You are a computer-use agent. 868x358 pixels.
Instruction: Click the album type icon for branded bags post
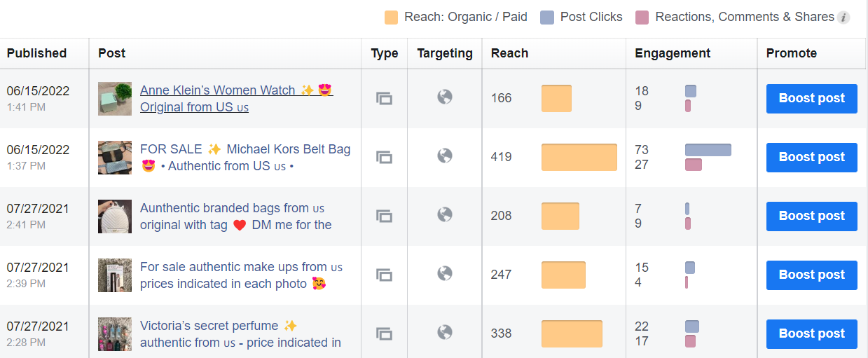384,216
